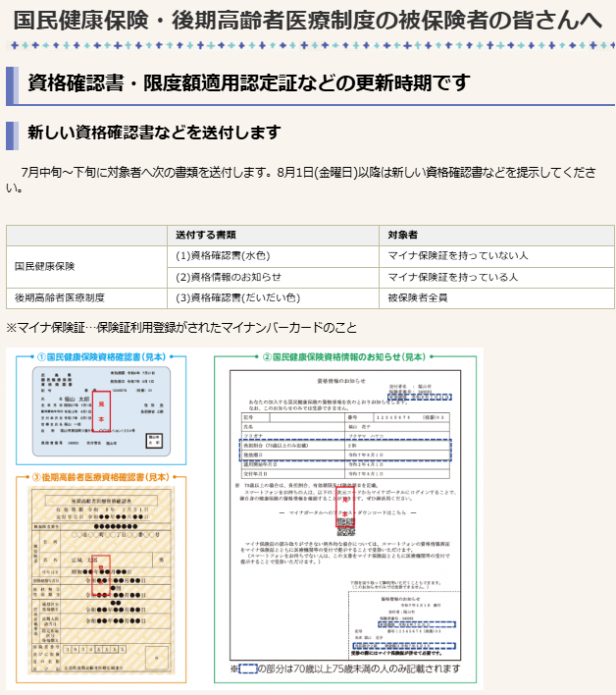Click the cell マイナ保険証を持っている人

click(x=496, y=277)
